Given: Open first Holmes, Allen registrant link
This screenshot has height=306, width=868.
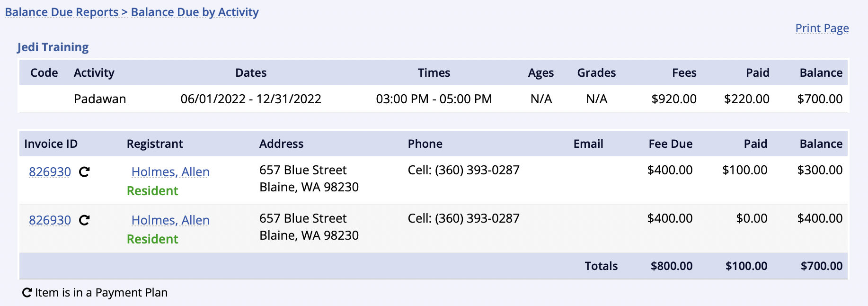Looking at the screenshot, I should 170,172.
